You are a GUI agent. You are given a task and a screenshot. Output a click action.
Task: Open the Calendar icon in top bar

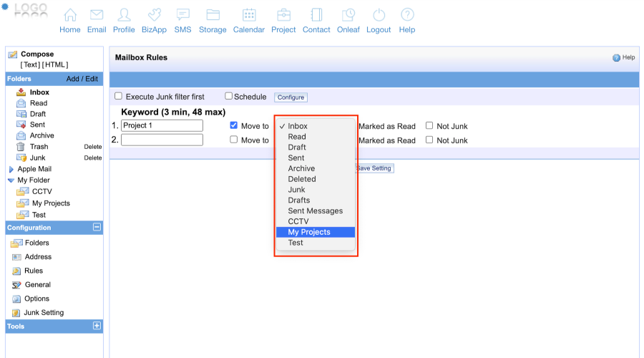(x=249, y=15)
